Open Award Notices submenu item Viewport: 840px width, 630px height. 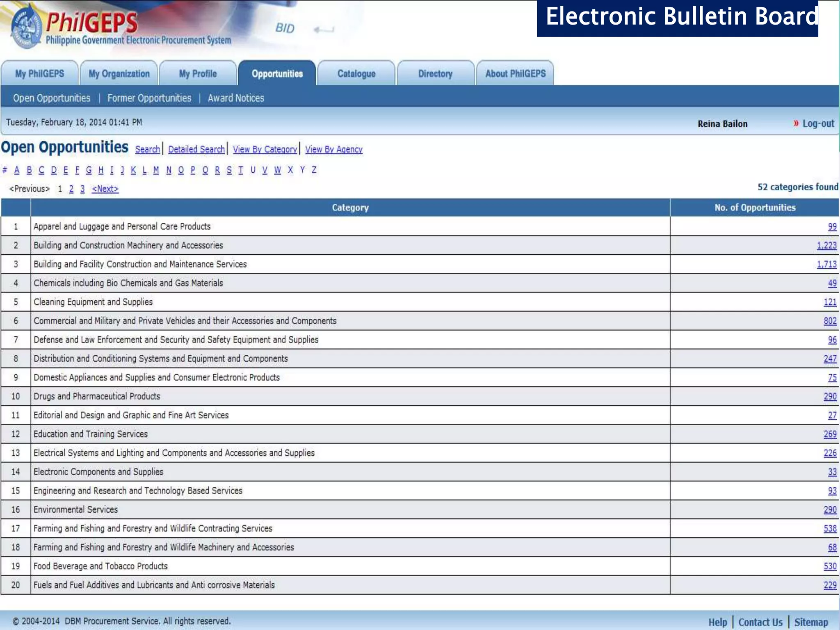coord(236,98)
